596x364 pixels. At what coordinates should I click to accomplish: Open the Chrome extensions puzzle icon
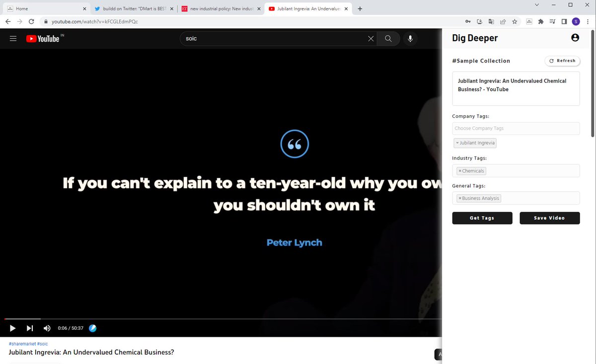point(540,21)
